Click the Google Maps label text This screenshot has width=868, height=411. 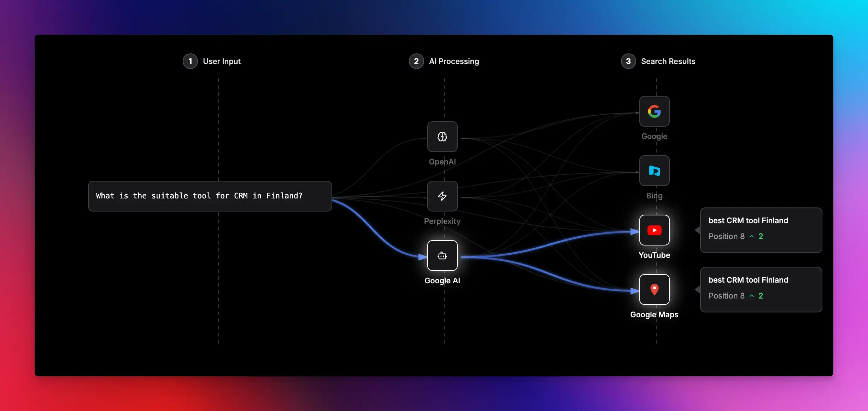[x=654, y=314]
